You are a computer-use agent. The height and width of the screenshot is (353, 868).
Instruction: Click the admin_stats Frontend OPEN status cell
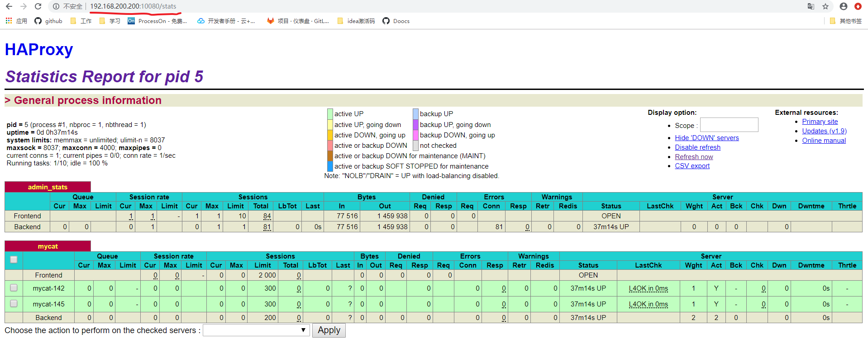click(611, 216)
